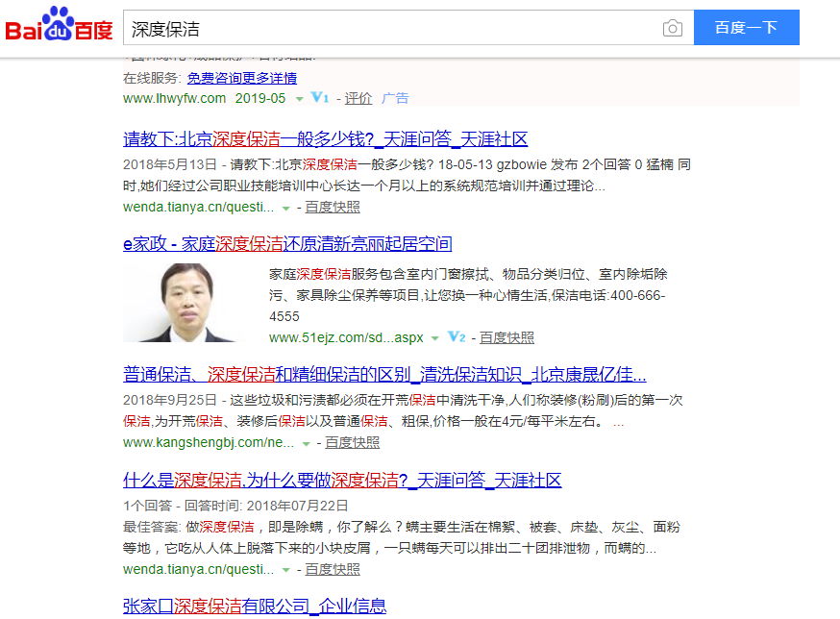The width and height of the screenshot is (840, 619).
Task: Open the e家政 家庭深度保洁 result title
Action: pos(287,243)
